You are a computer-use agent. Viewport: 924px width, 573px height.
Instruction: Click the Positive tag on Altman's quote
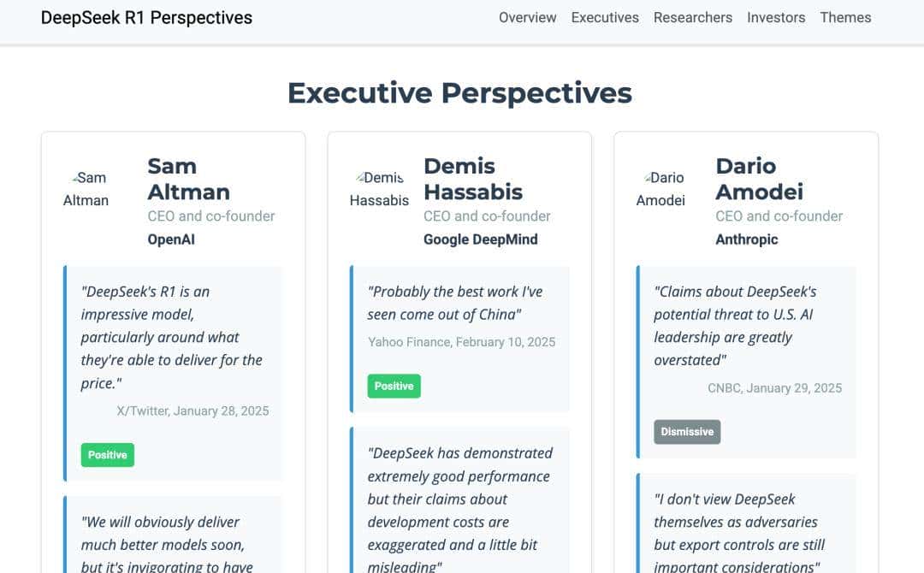(108, 455)
